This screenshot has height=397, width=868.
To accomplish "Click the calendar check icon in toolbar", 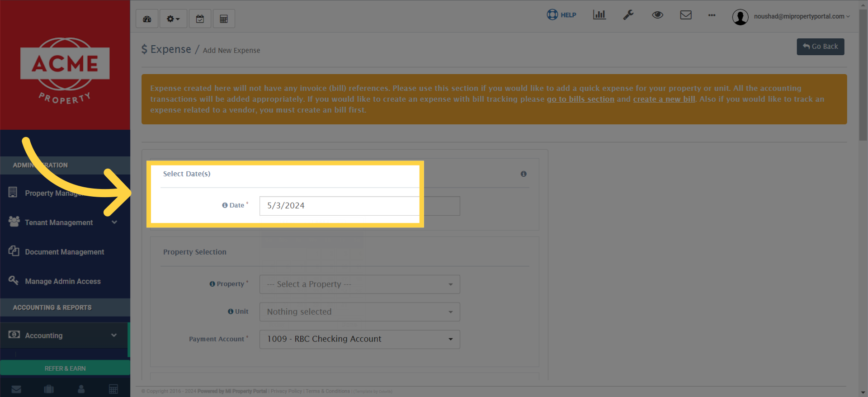I will click(200, 19).
